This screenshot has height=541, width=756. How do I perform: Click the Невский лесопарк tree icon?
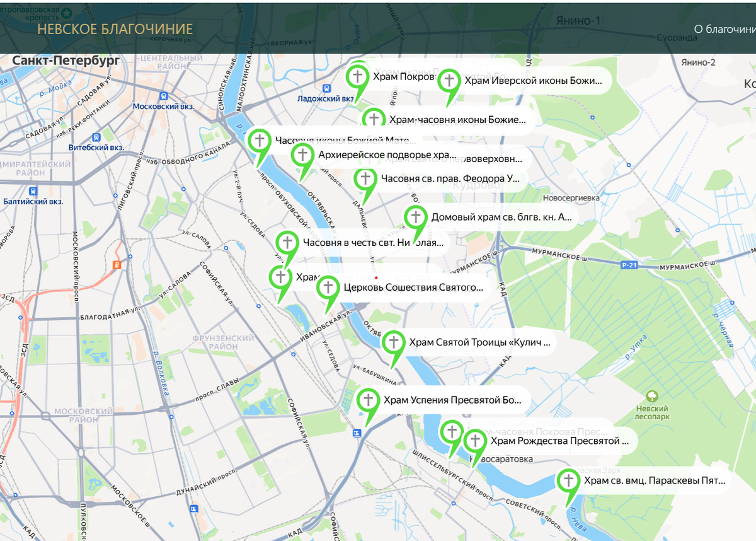point(652,397)
